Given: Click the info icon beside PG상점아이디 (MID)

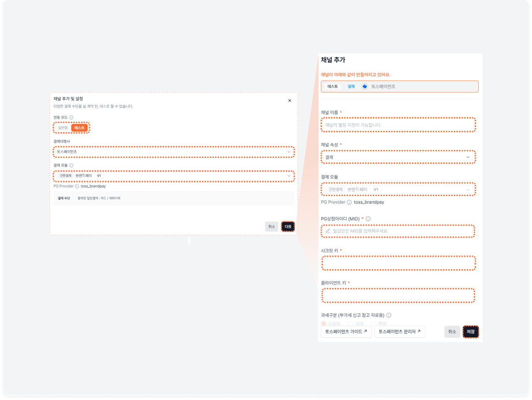Looking at the screenshot, I should (368, 219).
